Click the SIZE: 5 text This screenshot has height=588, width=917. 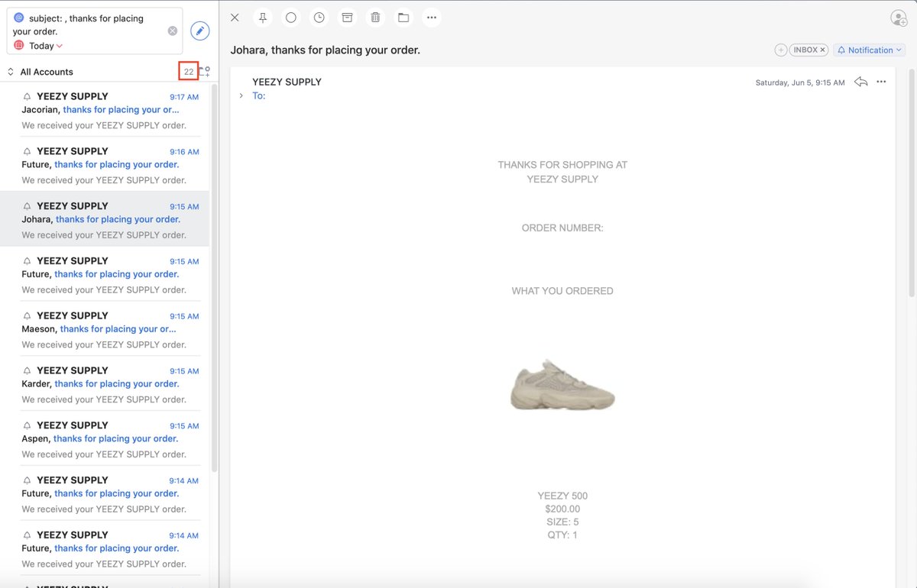click(562, 522)
